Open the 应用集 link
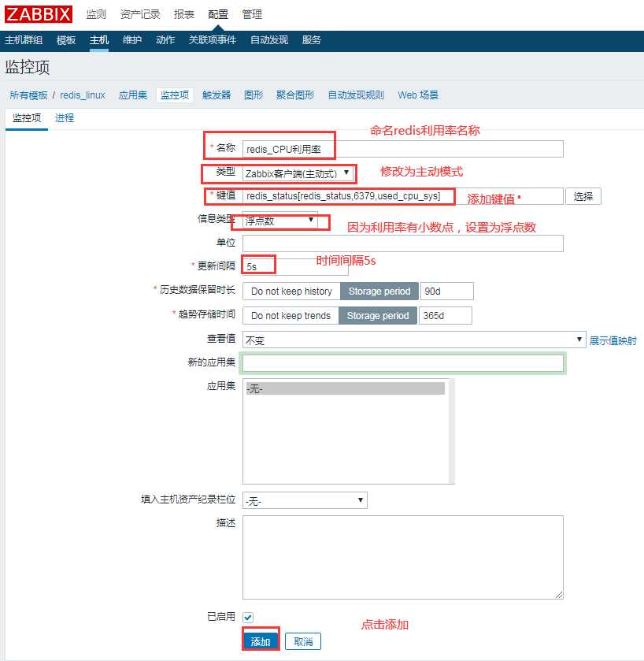The height and width of the screenshot is (661, 644). pos(133,95)
